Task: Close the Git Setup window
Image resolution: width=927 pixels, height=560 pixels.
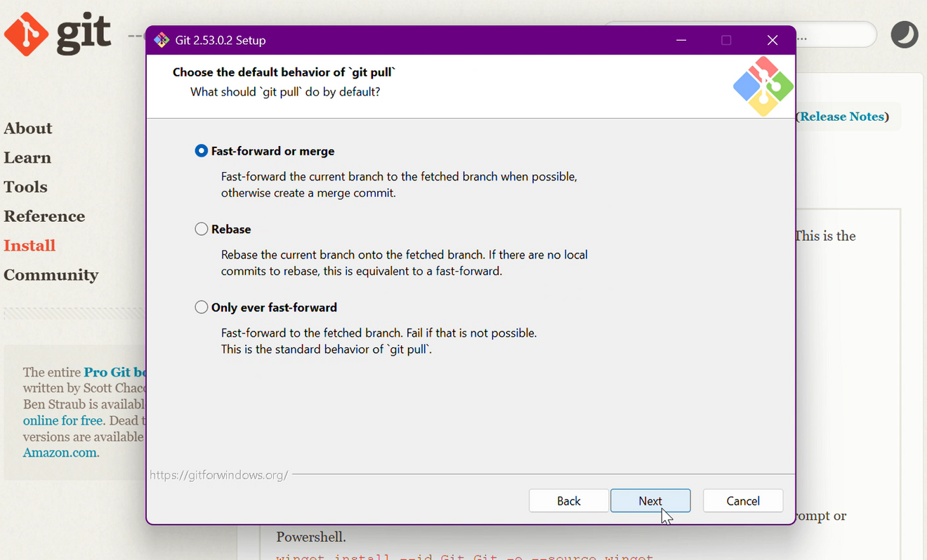Action: coord(772,40)
